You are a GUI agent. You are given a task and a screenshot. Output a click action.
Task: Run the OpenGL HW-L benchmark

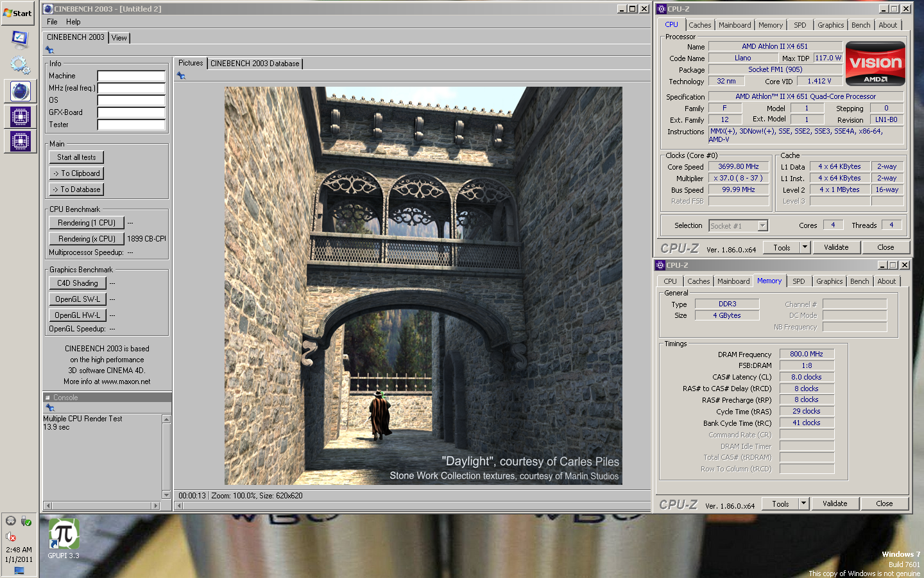click(x=78, y=315)
